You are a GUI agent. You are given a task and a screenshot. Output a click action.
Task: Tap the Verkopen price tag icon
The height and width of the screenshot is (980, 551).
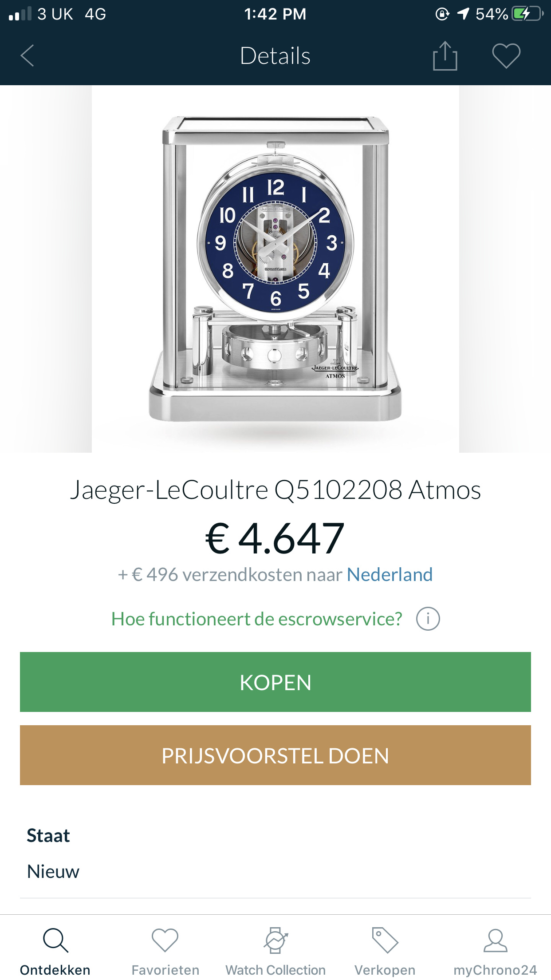coord(385,940)
